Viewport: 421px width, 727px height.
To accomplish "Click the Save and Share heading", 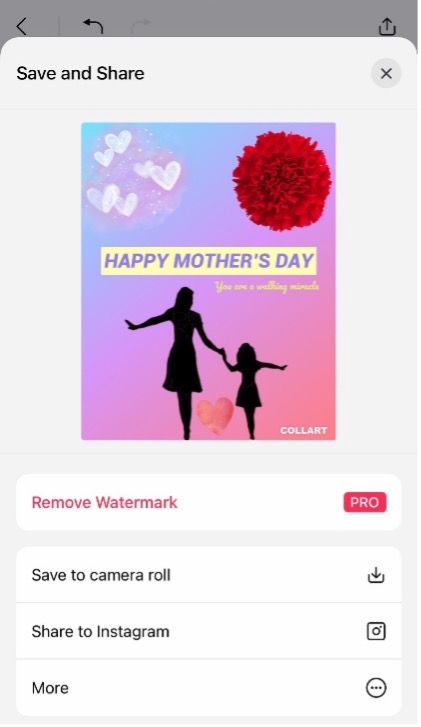I will (x=81, y=73).
